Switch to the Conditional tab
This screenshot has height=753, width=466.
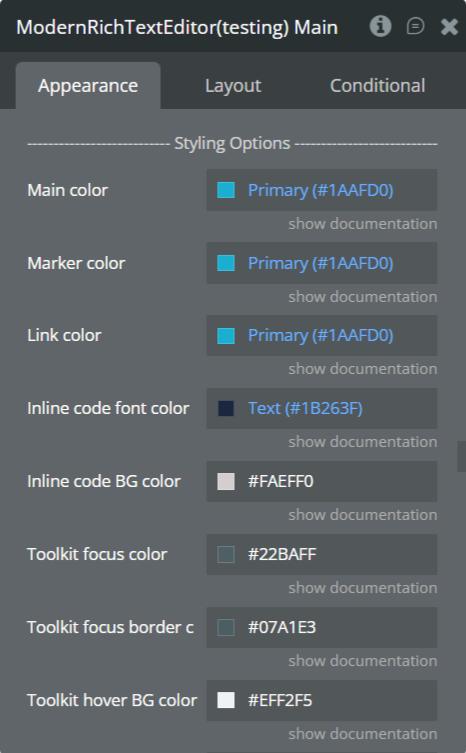[x=377, y=86]
